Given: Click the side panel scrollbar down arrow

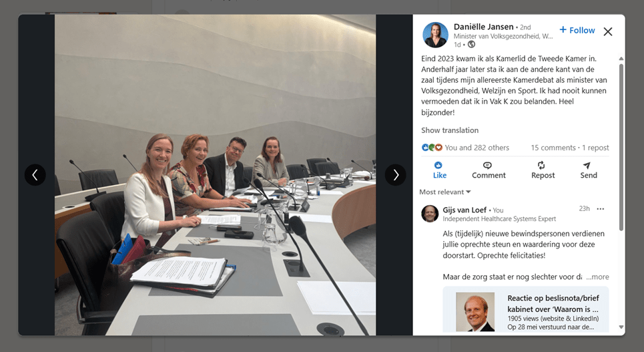Looking at the screenshot, I should (621, 327).
